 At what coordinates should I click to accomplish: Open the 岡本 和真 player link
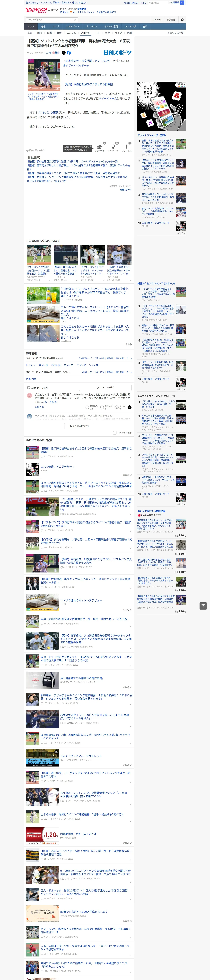pyautogui.click(x=31, y=379)
